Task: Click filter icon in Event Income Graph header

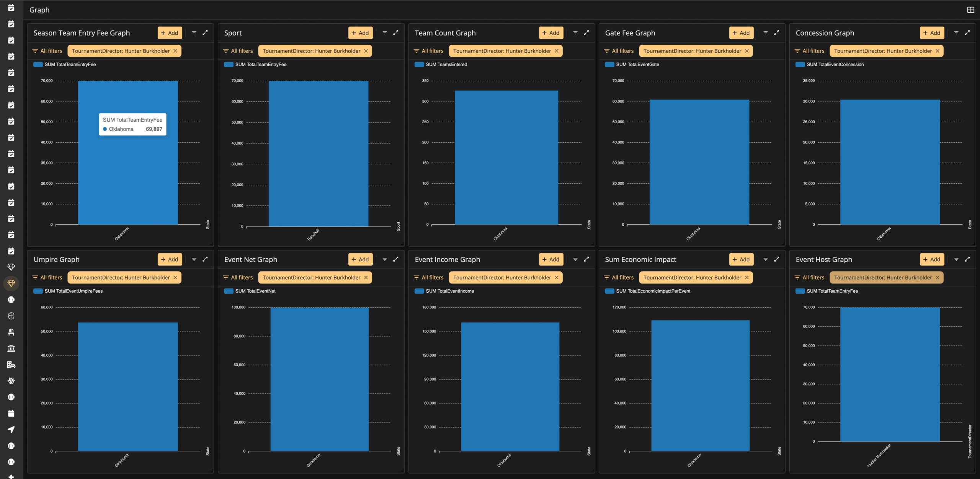Action: click(575, 259)
